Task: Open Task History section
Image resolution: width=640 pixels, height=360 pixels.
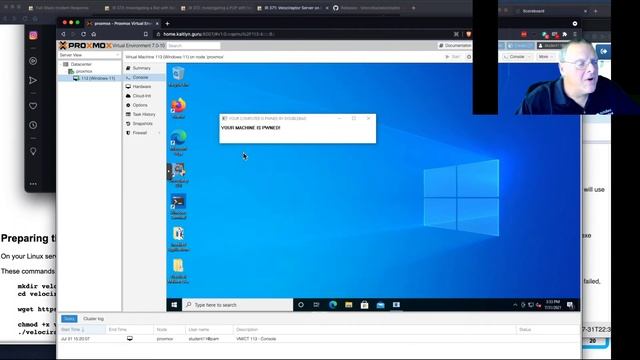Action: (x=144, y=114)
